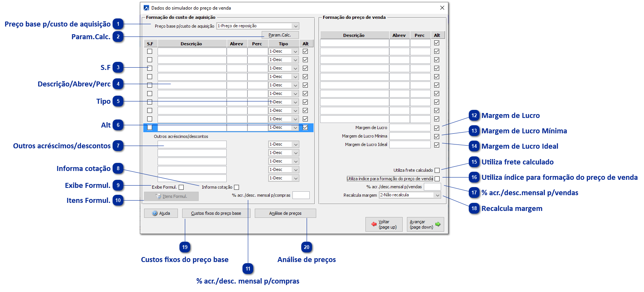This screenshot has height=292, width=644.
Task: Click Perc column header in preço de venda grid
Action: pyautogui.click(x=420, y=35)
